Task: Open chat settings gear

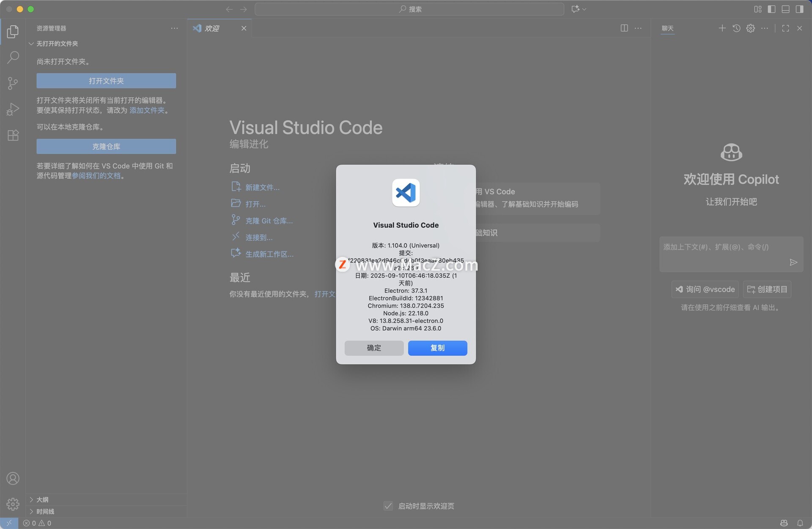Action: 750,28
